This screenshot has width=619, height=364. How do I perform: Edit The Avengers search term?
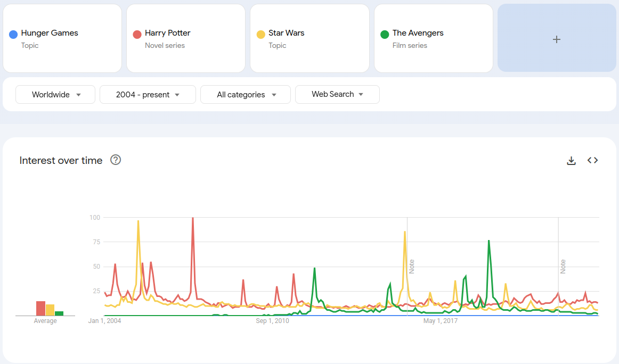tap(418, 33)
